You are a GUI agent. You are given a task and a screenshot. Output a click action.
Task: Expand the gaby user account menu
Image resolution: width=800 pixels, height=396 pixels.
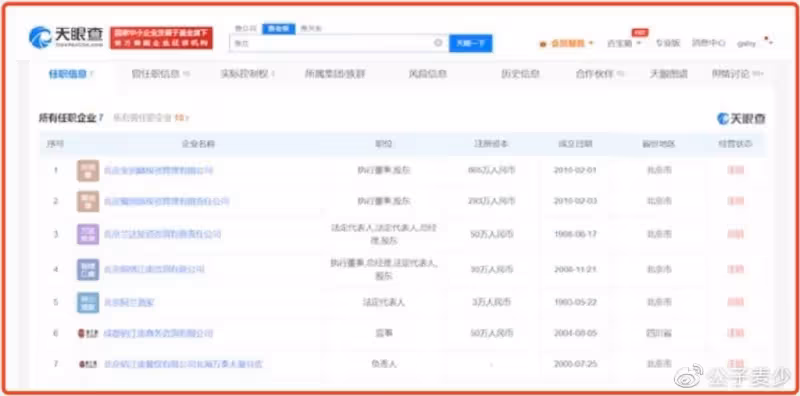(x=754, y=43)
